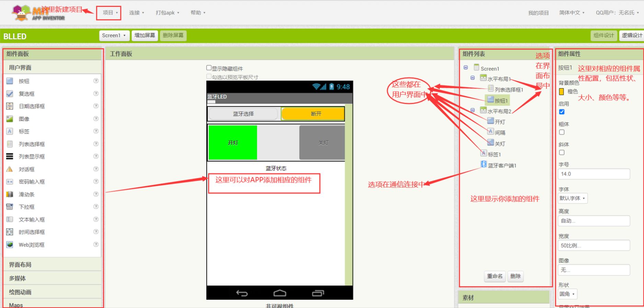
Task: Select the 日期选择框 date picker icon
Action: coord(10,106)
